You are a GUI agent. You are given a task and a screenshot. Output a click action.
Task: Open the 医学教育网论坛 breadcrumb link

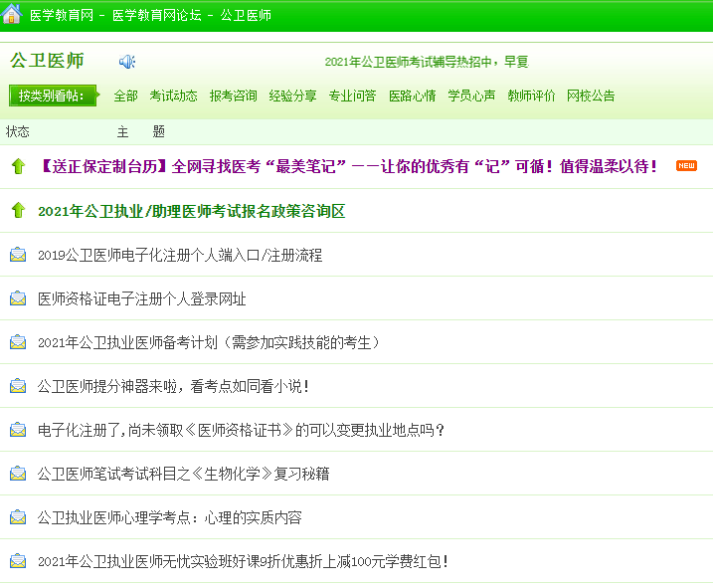(153, 16)
